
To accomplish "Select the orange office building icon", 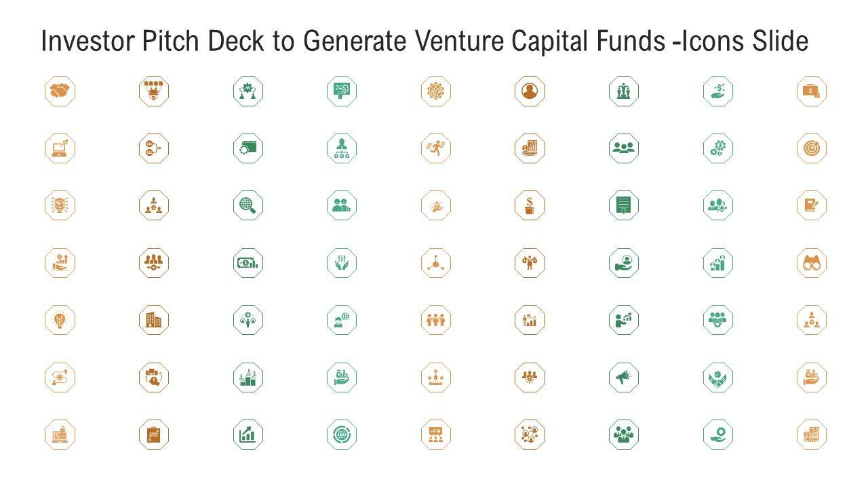I will (x=154, y=319).
